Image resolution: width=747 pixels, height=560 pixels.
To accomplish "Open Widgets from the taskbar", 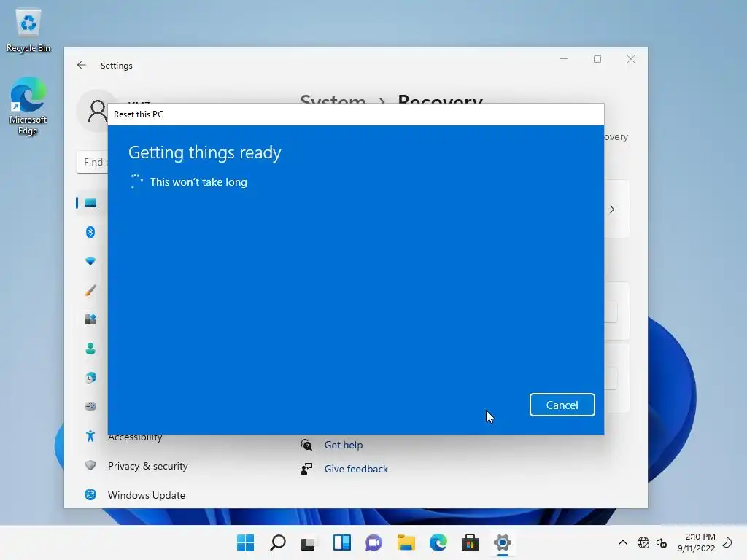I will 341,542.
